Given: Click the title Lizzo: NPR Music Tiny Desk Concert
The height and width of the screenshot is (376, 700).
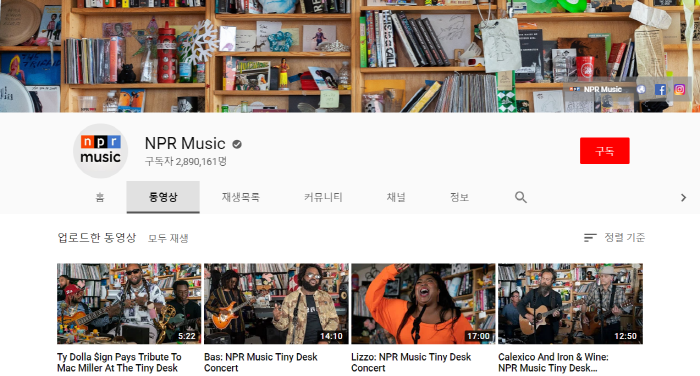Looking at the screenshot, I should 411,362.
